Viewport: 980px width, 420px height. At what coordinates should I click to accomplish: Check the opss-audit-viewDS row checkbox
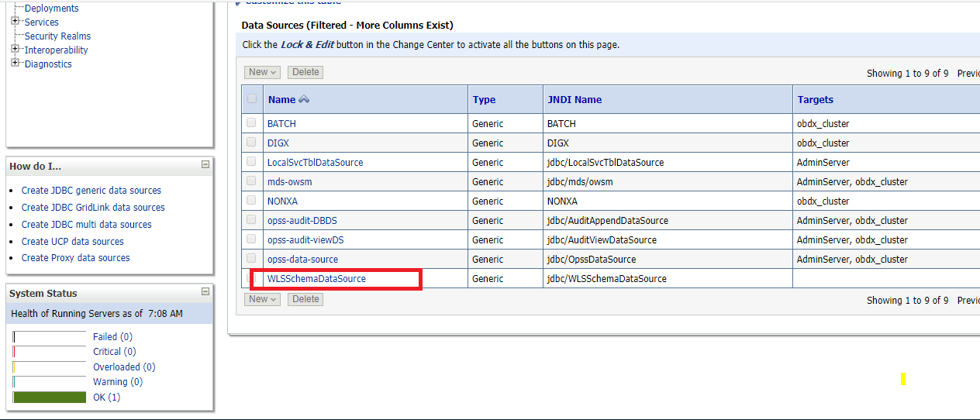coord(251,239)
